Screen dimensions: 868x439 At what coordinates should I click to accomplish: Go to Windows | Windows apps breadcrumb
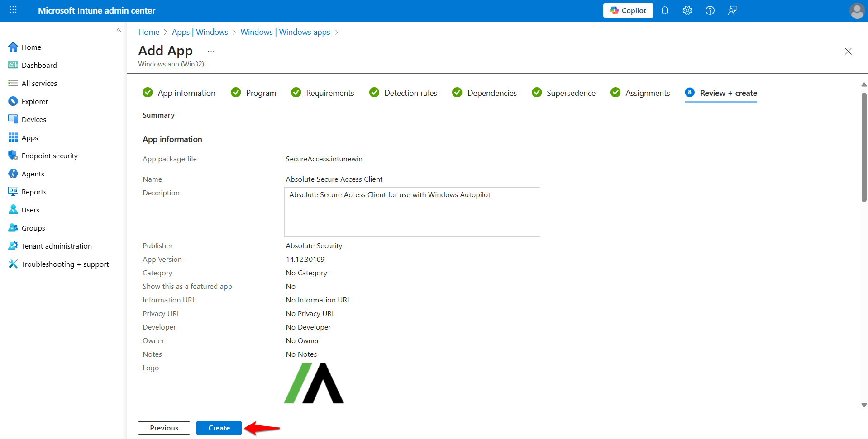pyautogui.click(x=285, y=32)
